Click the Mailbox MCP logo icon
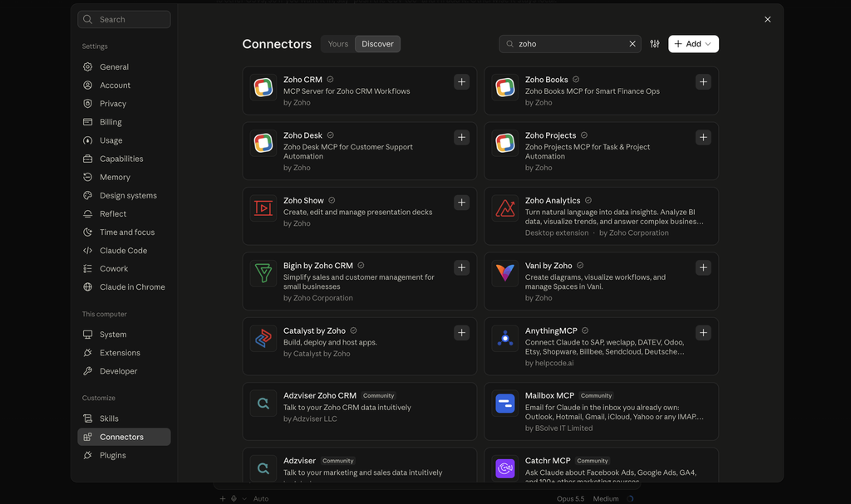Screen dimensions: 851x504 pyautogui.click(x=504, y=404)
